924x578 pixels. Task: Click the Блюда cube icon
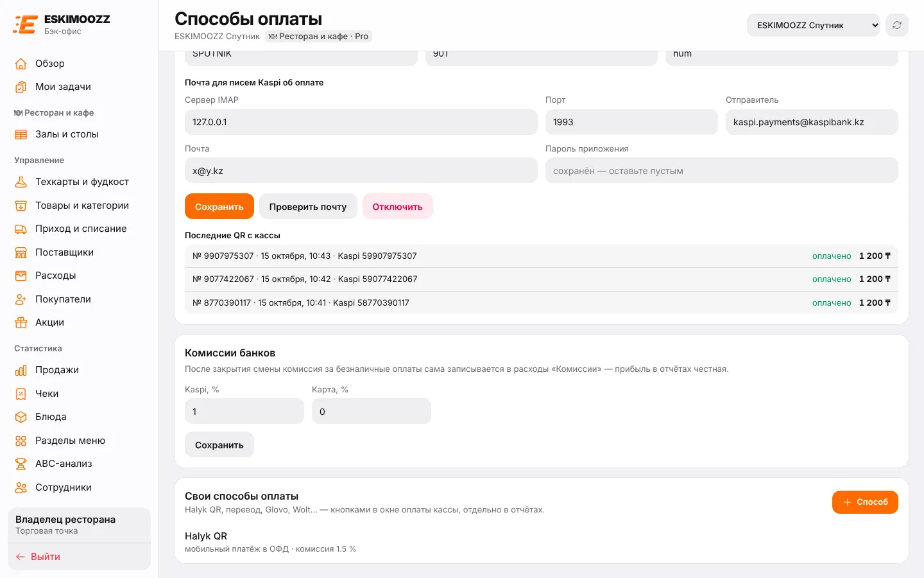pos(21,417)
